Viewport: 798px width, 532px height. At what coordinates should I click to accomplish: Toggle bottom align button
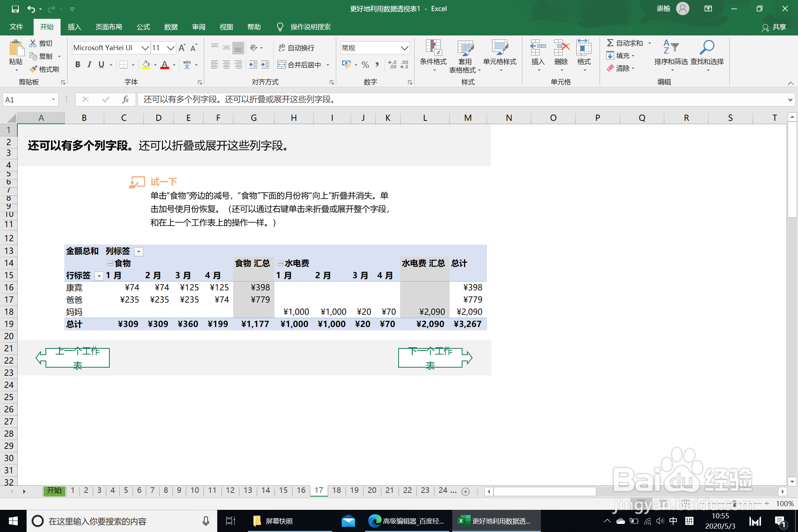pos(238,48)
